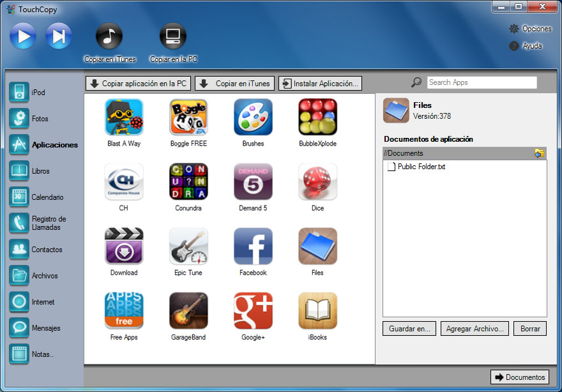The width and height of the screenshot is (562, 392).
Task: Maximize the TouchCopy window
Action: pos(519,6)
